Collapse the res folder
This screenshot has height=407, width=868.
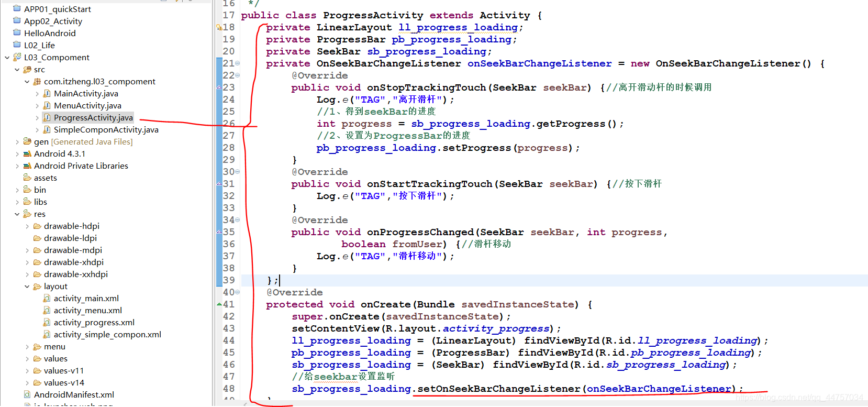[17, 214]
